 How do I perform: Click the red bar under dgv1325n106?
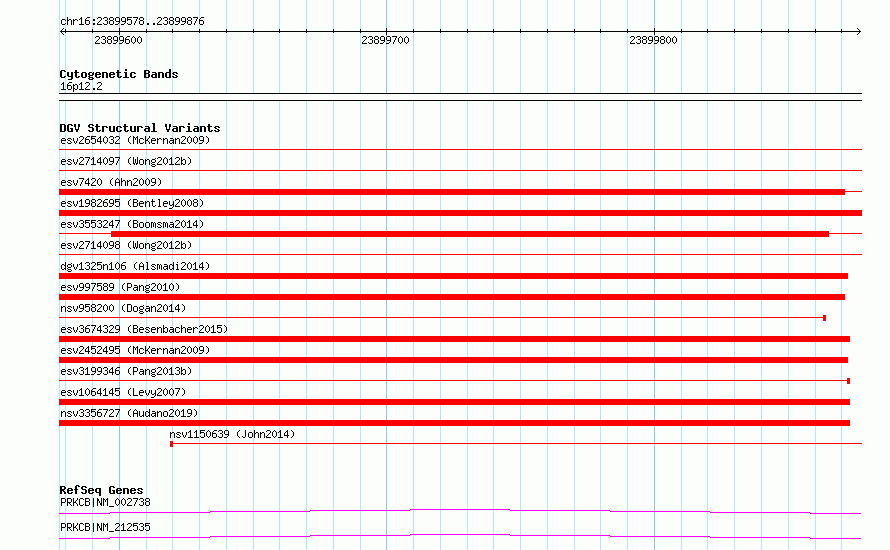tap(454, 276)
